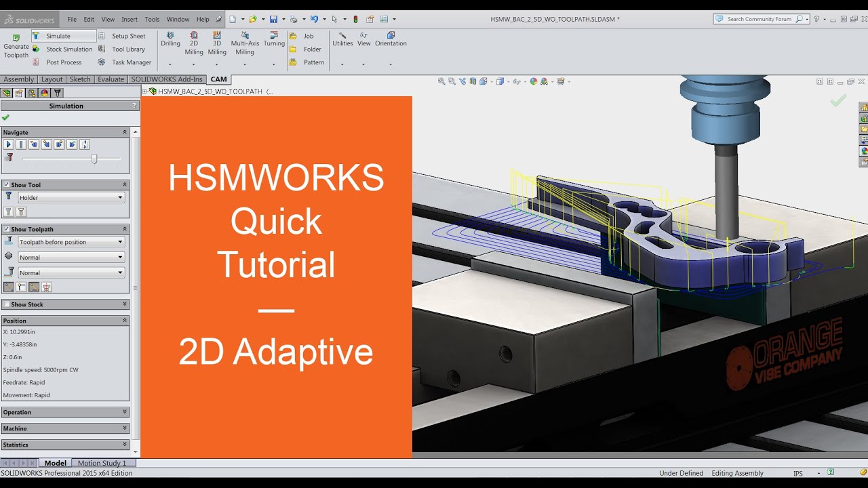Click the Zoom to Fit icon

coord(441,81)
